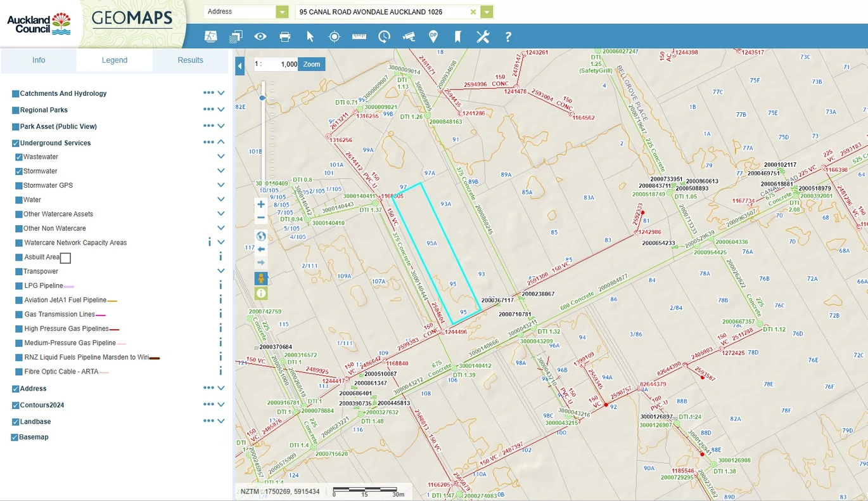The image size is (868, 501).
Task: Uncheck the Wastewater layer checkbox
Action: tap(19, 157)
